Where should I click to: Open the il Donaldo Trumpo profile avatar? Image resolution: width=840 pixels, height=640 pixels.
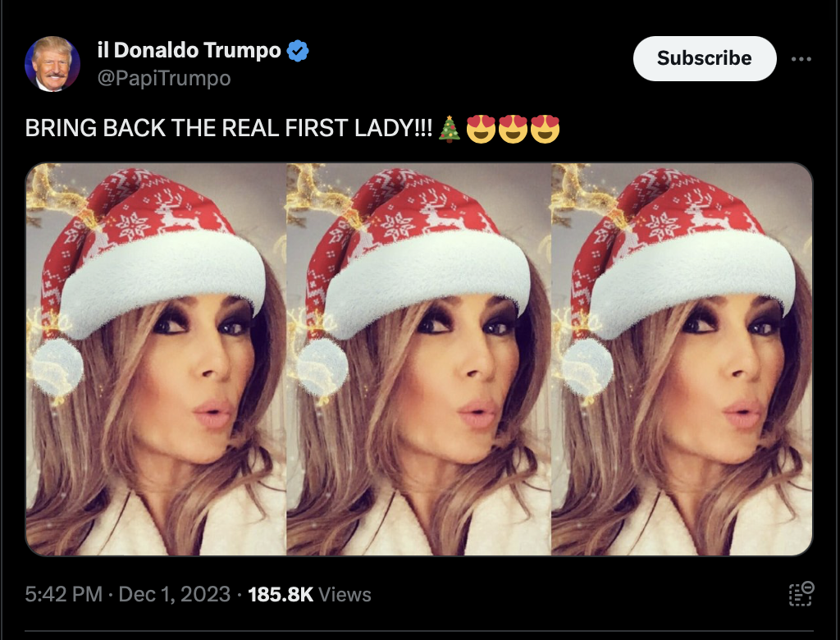[52, 64]
